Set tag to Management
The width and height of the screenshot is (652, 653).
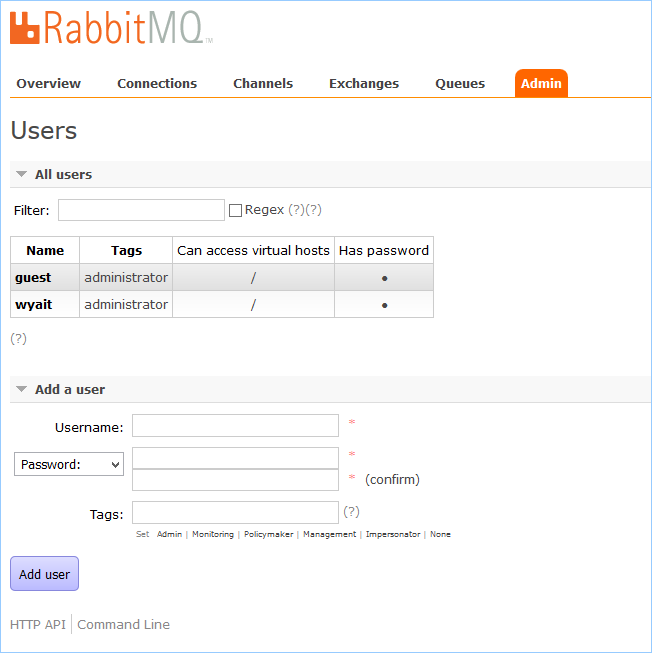[x=329, y=534]
